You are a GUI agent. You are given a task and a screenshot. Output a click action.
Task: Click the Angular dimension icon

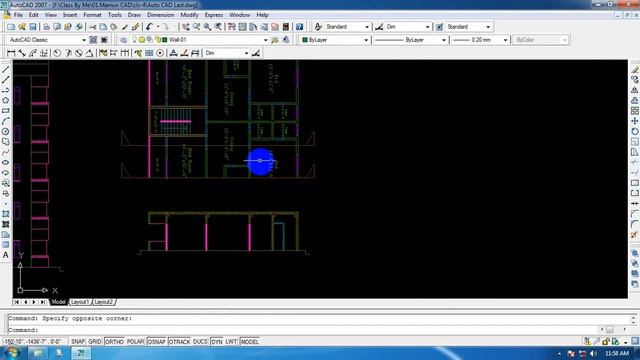89,53
